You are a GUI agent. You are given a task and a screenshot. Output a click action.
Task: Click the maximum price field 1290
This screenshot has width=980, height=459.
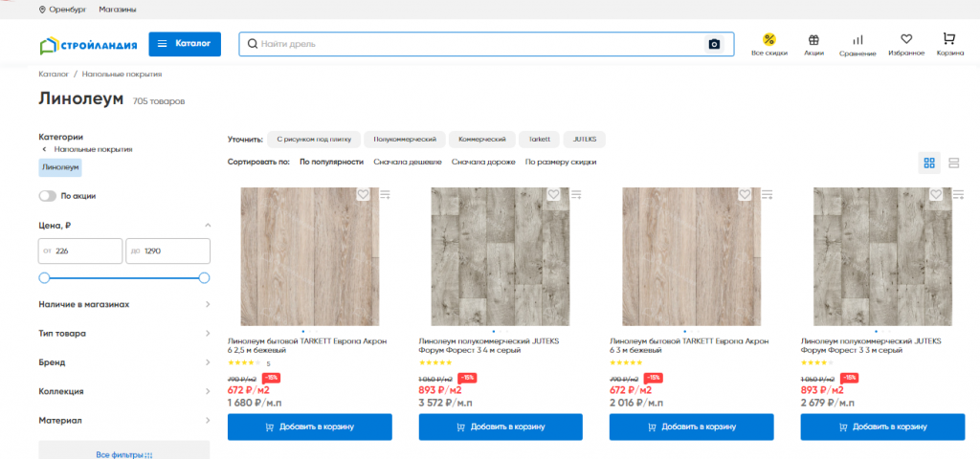(168, 251)
